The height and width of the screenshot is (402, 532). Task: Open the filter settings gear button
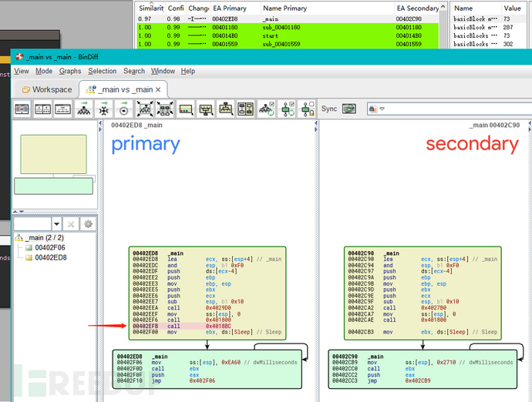tap(88, 223)
